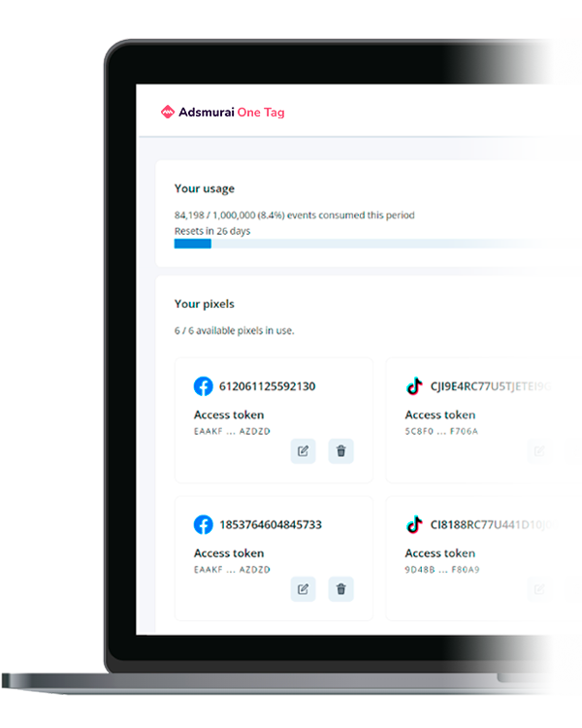The image size is (582, 728).
Task: Click token '9D48B ... F80A9'
Action: click(442, 570)
